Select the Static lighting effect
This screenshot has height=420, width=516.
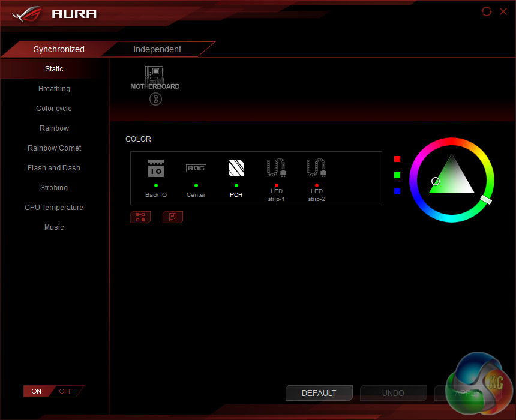tap(54, 69)
